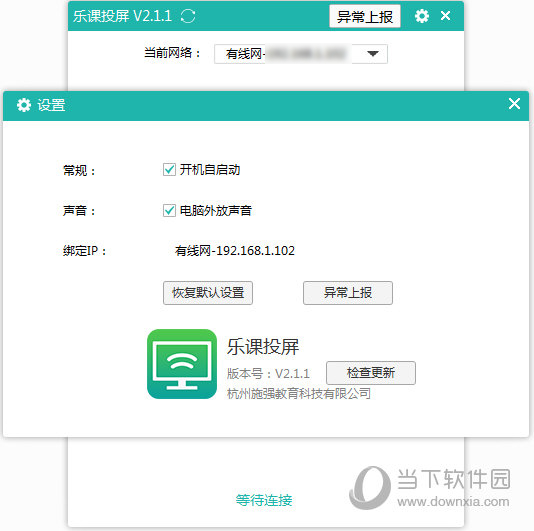Viewport: 534px width, 531px height.
Task: Click gear icon in 设置 dialog title
Action: click(x=24, y=105)
